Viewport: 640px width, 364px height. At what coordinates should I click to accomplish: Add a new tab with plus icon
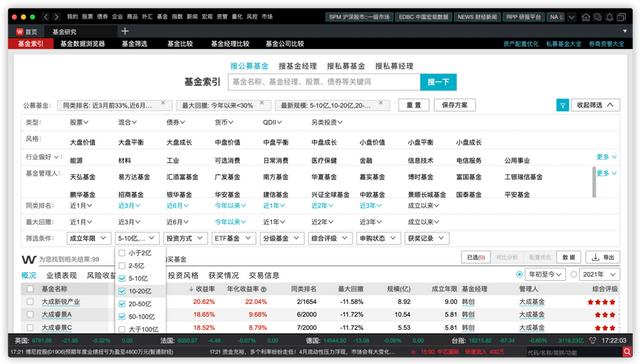click(125, 31)
